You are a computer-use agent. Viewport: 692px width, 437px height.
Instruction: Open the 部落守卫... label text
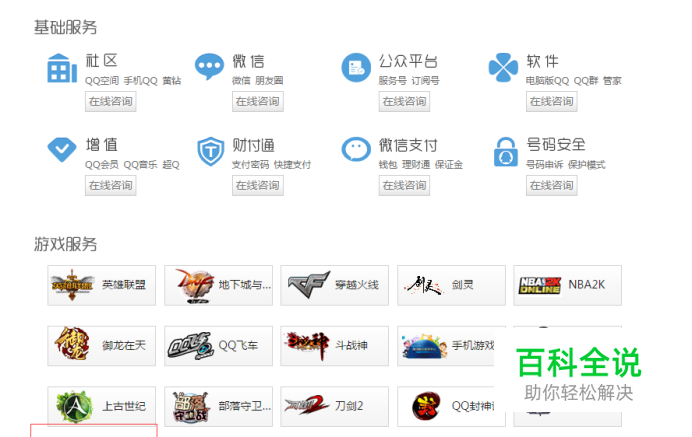tap(244, 406)
